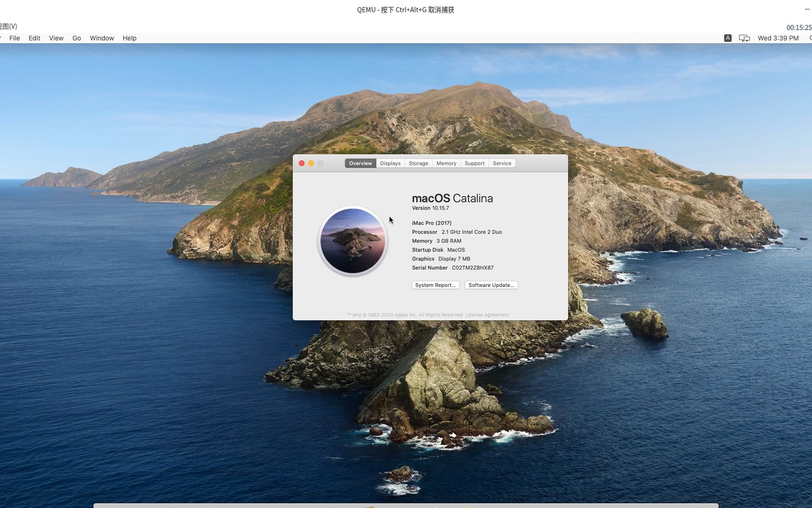812x508 pixels.
Task: Click the display mirroring menu bar icon
Action: tap(744, 38)
